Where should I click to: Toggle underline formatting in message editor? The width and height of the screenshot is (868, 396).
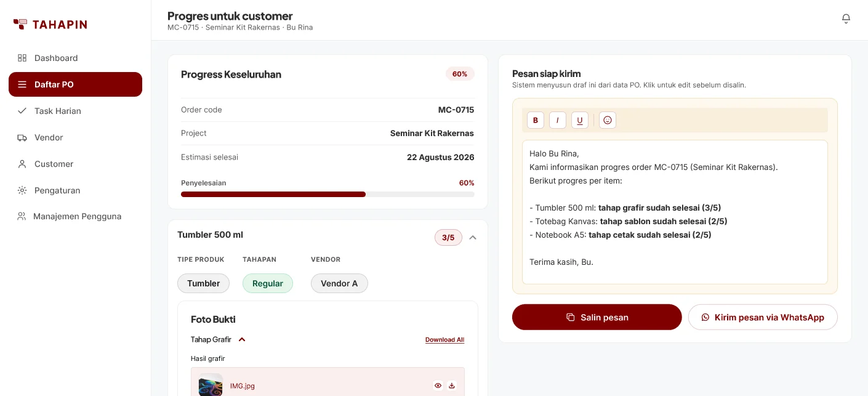click(580, 120)
